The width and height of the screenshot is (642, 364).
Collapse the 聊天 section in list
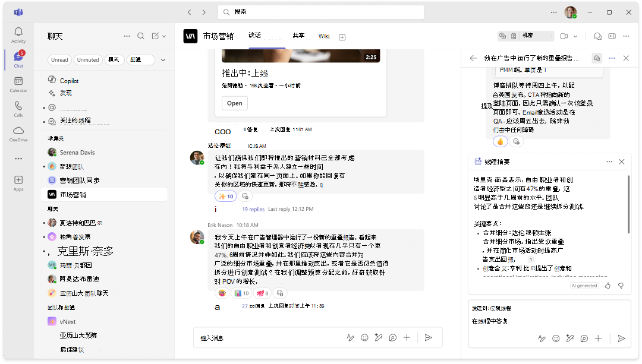(53, 209)
